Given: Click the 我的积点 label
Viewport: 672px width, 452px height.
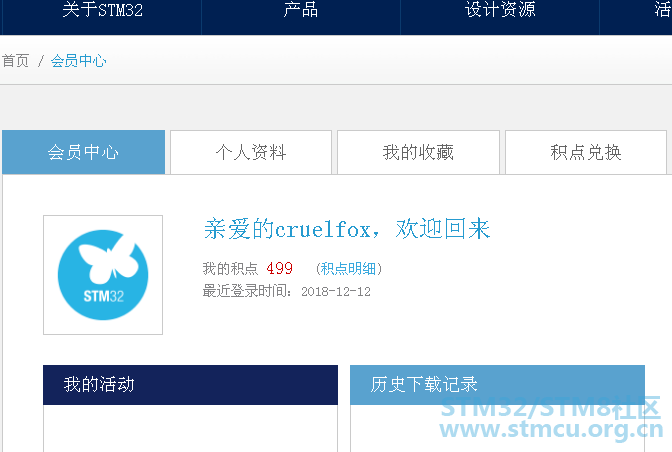Looking at the screenshot, I should tap(231, 269).
